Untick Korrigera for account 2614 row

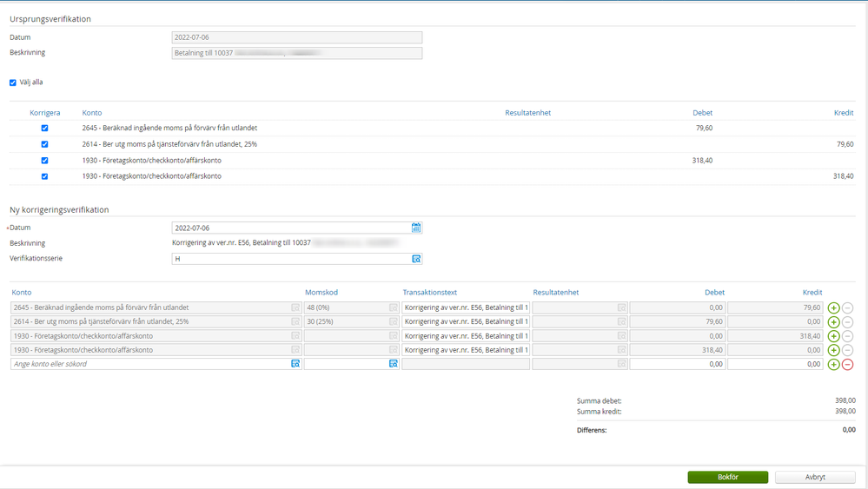(x=45, y=144)
